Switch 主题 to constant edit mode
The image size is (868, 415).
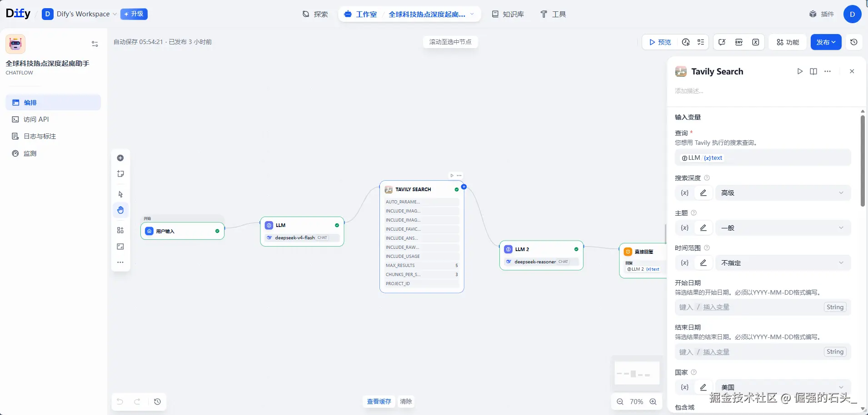pyautogui.click(x=703, y=228)
